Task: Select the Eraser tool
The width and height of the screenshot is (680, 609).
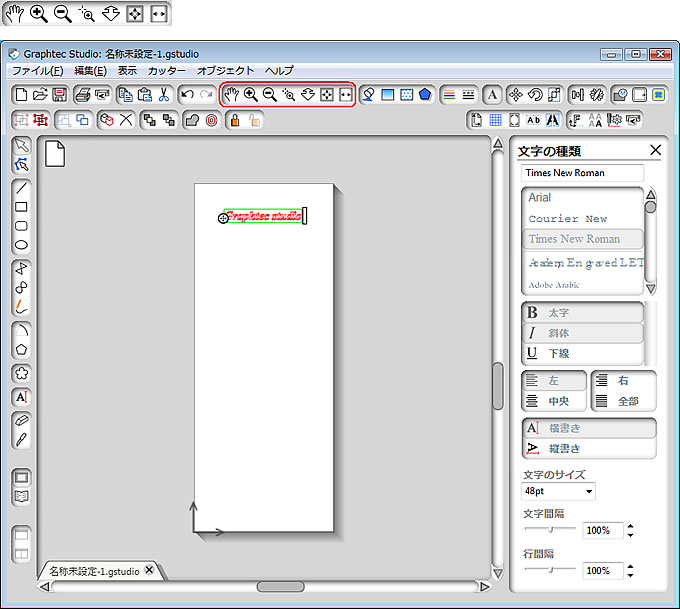Action: pyautogui.click(x=21, y=420)
